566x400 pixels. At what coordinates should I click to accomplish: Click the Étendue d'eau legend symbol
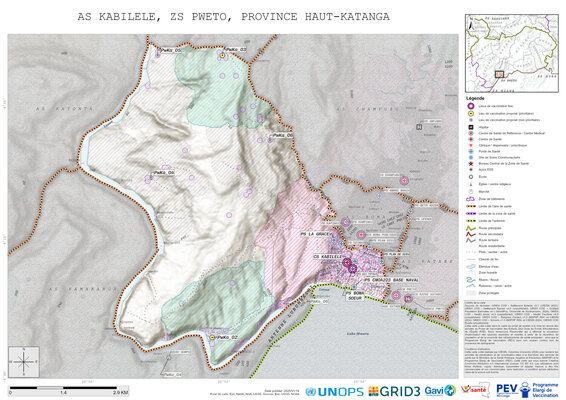[471, 266]
